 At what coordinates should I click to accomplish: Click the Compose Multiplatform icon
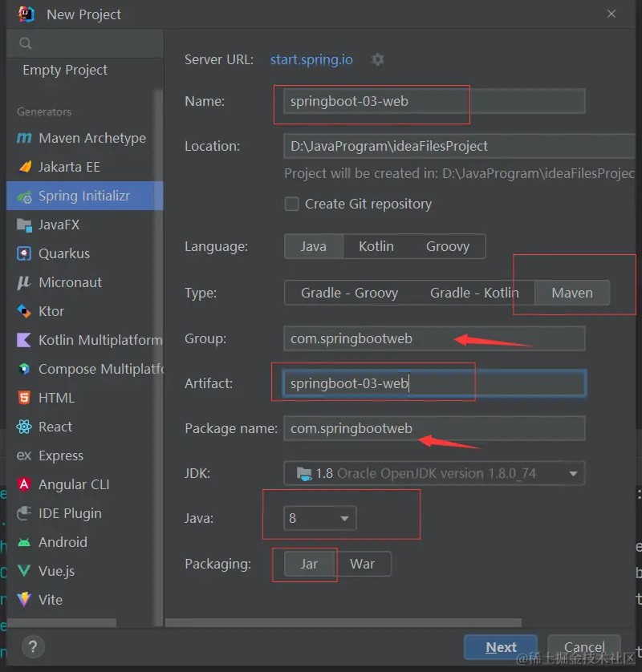24,369
